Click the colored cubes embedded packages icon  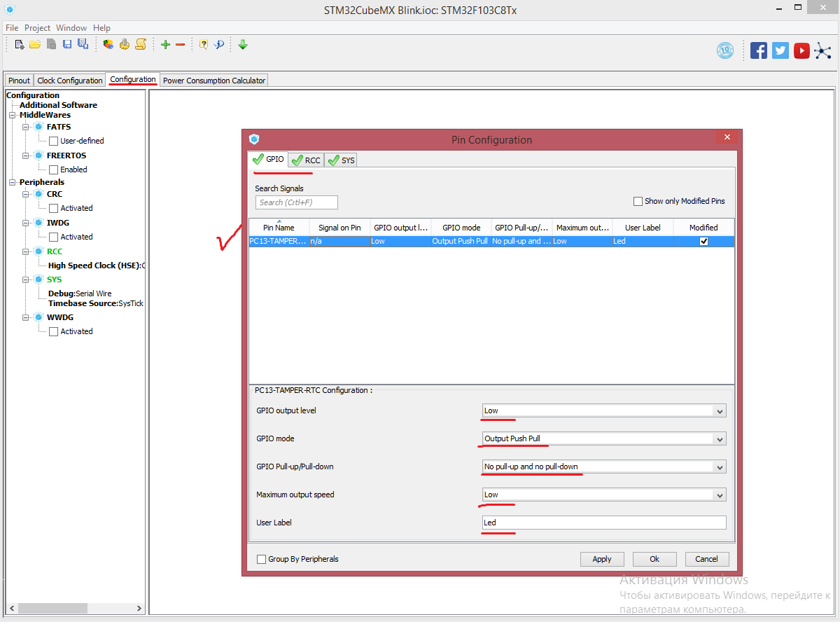[x=108, y=45]
